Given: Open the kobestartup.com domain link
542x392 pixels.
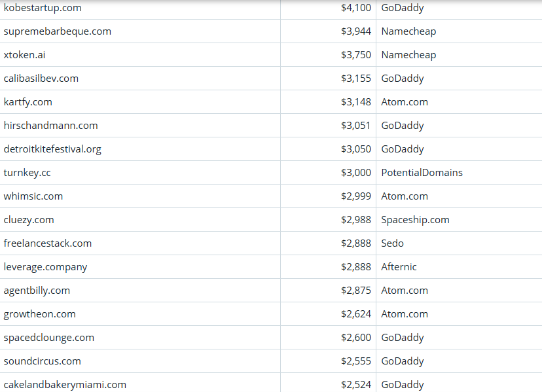Looking at the screenshot, I should click(43, 8).
